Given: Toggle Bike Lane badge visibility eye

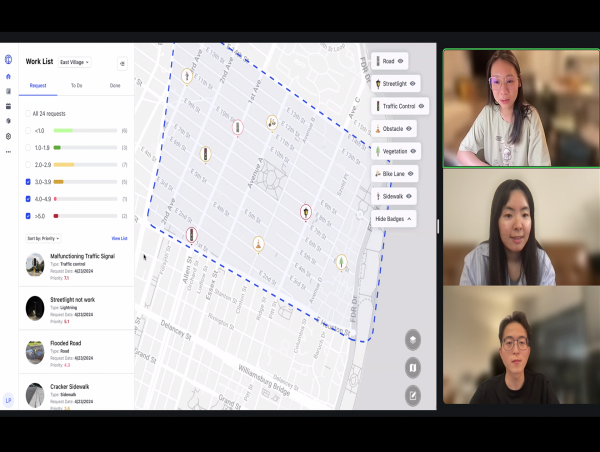Looking at the screenshot, I should (x=411, y=174).
